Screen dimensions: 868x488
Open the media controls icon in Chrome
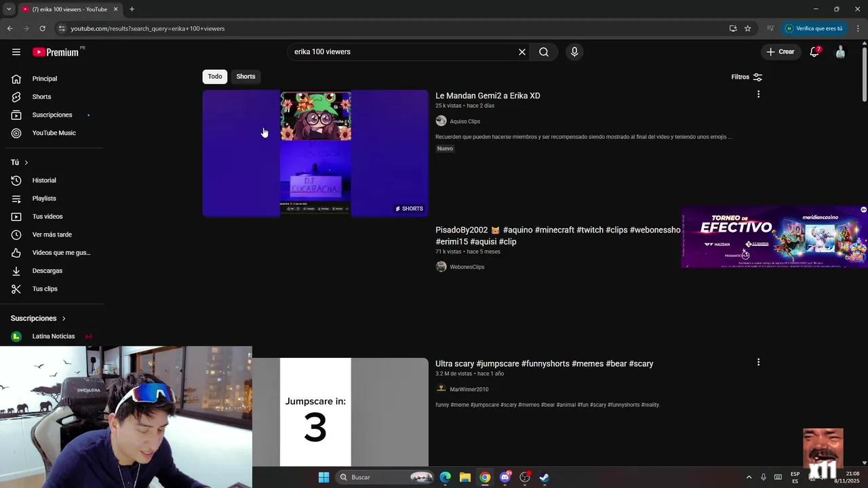pos(770,28)
